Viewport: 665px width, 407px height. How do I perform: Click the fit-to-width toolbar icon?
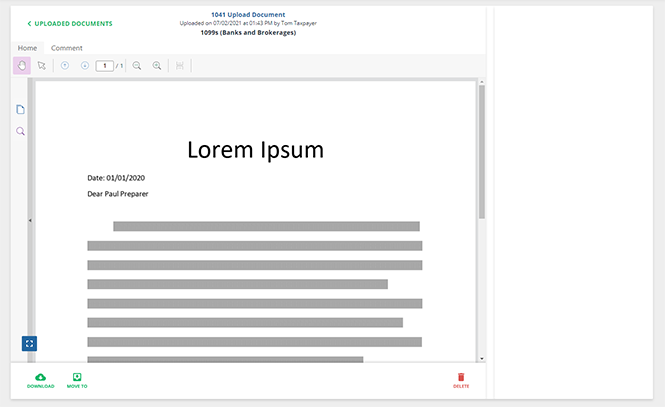180,66
